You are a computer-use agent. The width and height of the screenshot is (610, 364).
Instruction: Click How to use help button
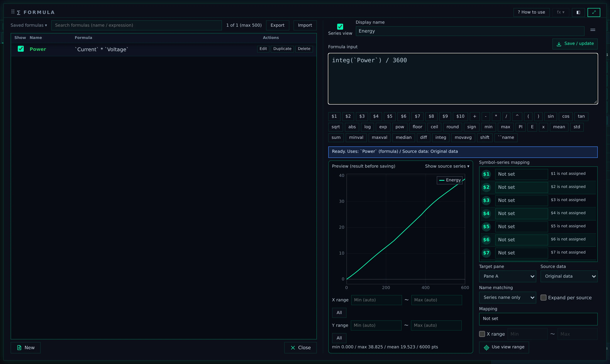(x=531, y=12)
